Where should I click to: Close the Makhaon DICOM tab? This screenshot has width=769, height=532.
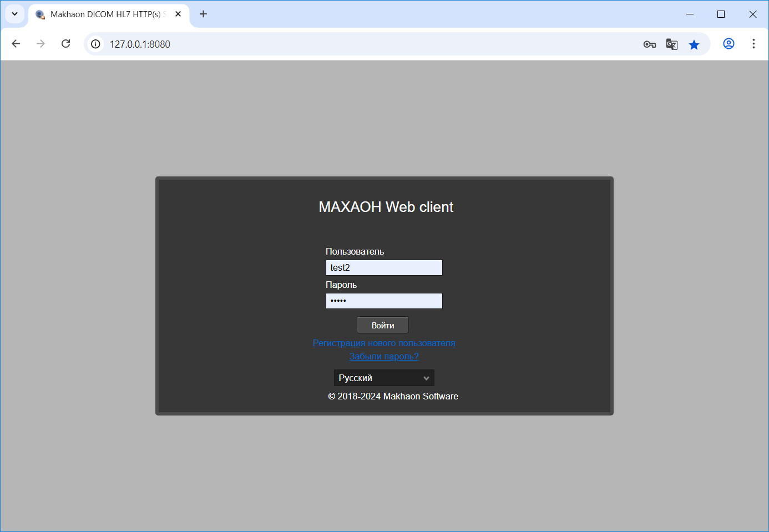178,14
